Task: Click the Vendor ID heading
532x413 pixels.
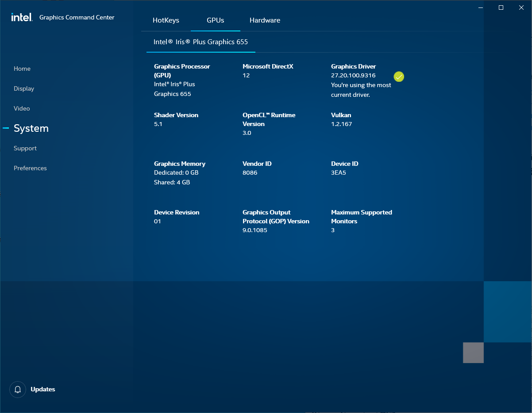Action: point(257,164)
